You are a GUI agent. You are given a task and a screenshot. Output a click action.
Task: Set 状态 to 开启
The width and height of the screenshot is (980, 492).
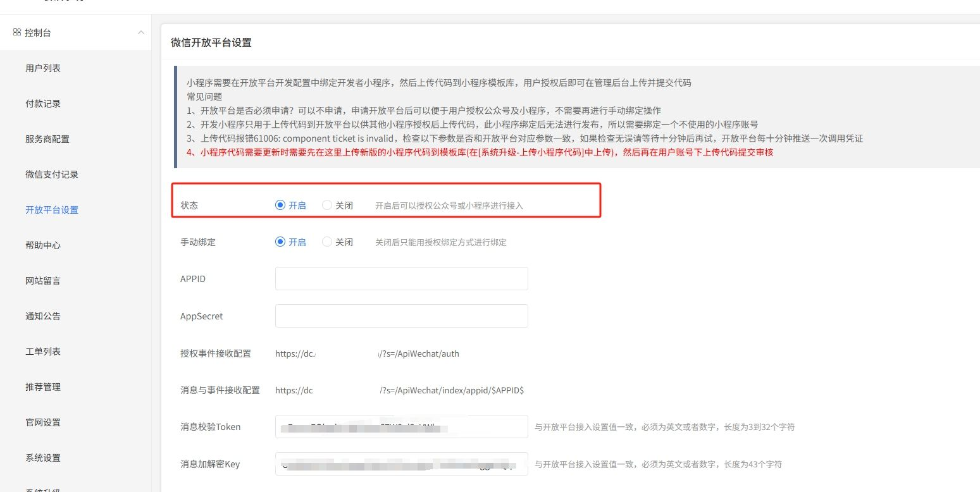280,206
